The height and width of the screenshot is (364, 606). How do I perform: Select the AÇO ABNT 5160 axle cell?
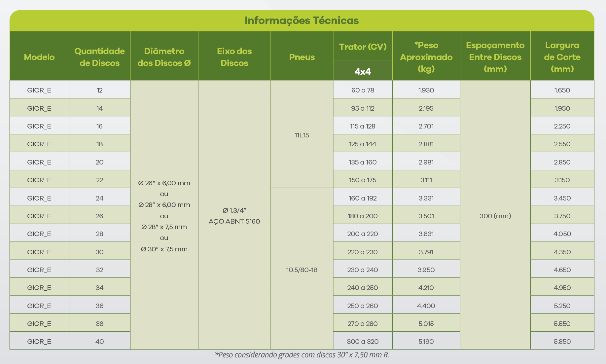click(234, 221)
